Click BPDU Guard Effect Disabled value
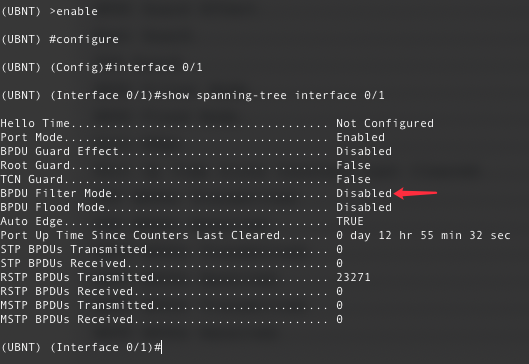This screenshot has height=364, width=529. point(364,151)
